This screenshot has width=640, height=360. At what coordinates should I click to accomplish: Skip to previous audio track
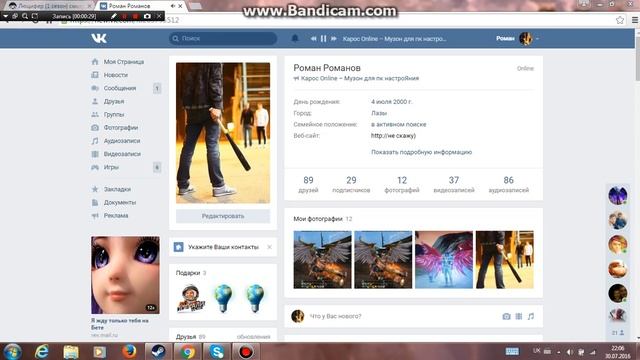point(313,38)
